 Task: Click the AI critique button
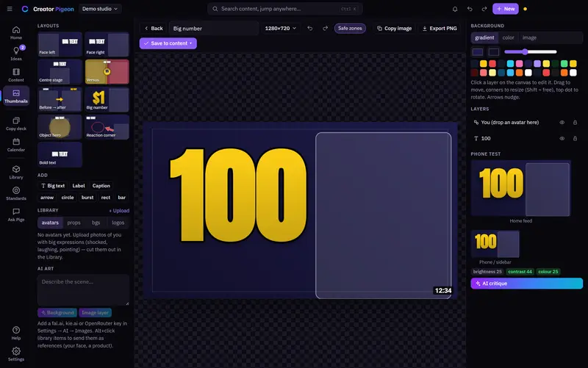pos(526,284)
